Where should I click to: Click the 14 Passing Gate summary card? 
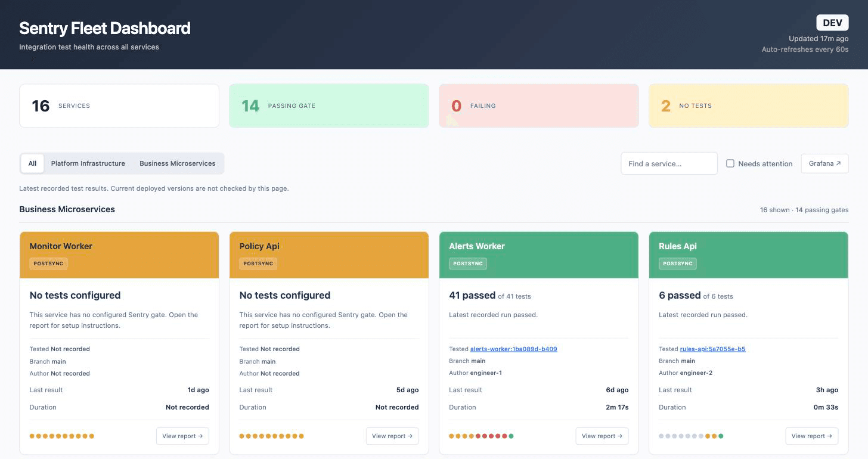[x=329, y=106]
